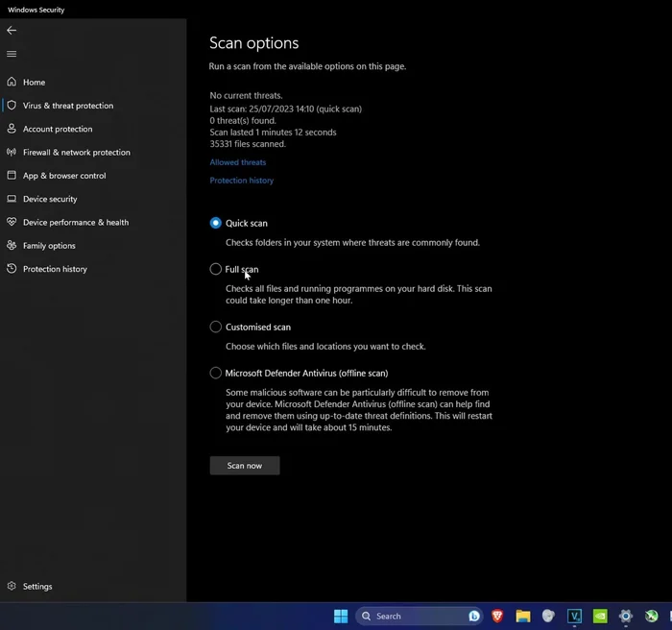Viewport: 672px width, 630px height.
Task: Open the Allowed threats link
Action: point(238,162)
